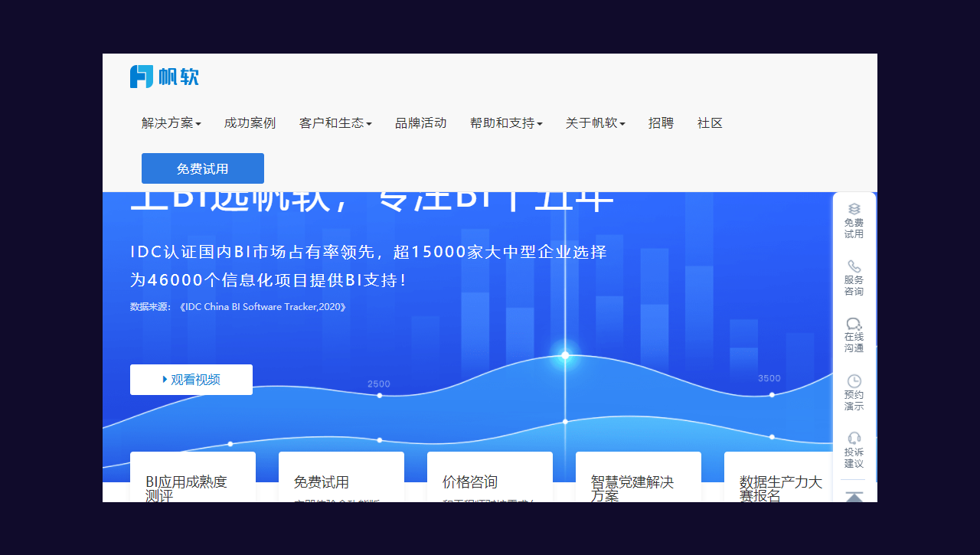Click the 2500 chart data point
The width and height of the screenshot is (980, 555).
coord(380,396)
